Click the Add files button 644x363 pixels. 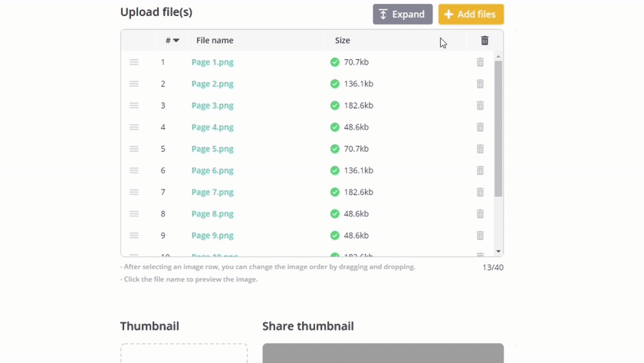(x=471, y=15)
